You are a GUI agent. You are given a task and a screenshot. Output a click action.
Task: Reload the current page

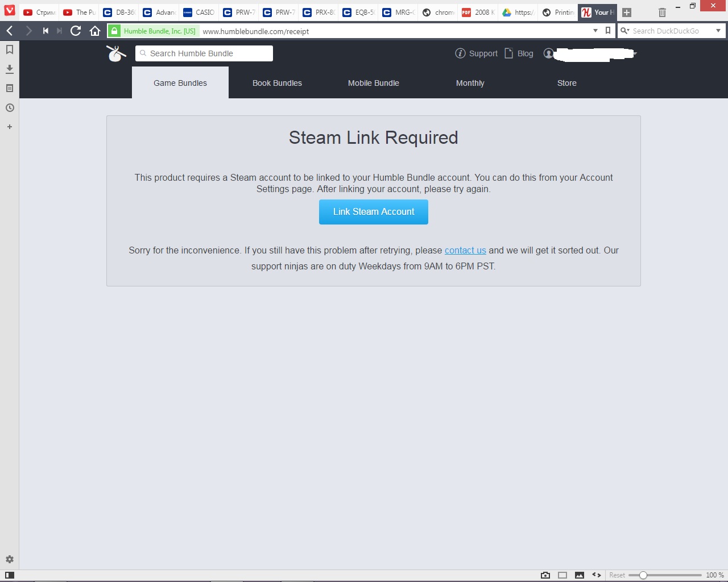click(76, 31)
